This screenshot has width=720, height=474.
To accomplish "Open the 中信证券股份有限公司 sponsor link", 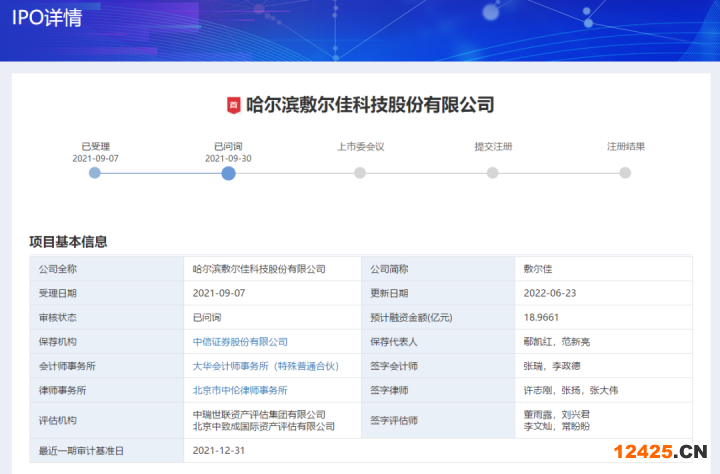I will [x=240, y=342].
